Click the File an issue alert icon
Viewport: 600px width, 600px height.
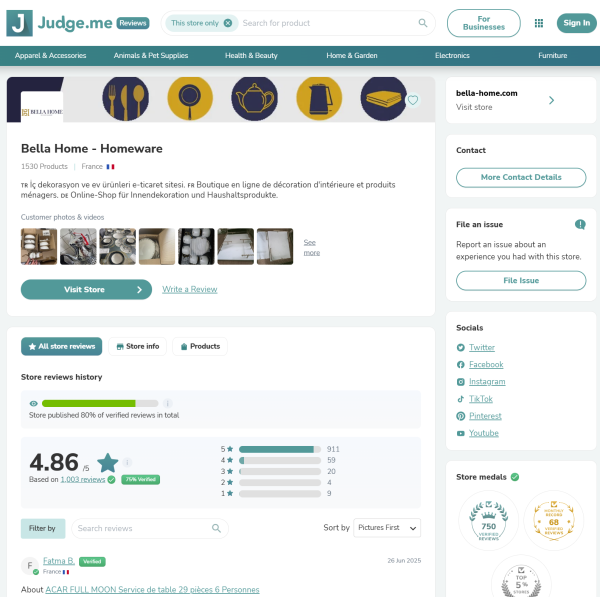pos(580,224)
